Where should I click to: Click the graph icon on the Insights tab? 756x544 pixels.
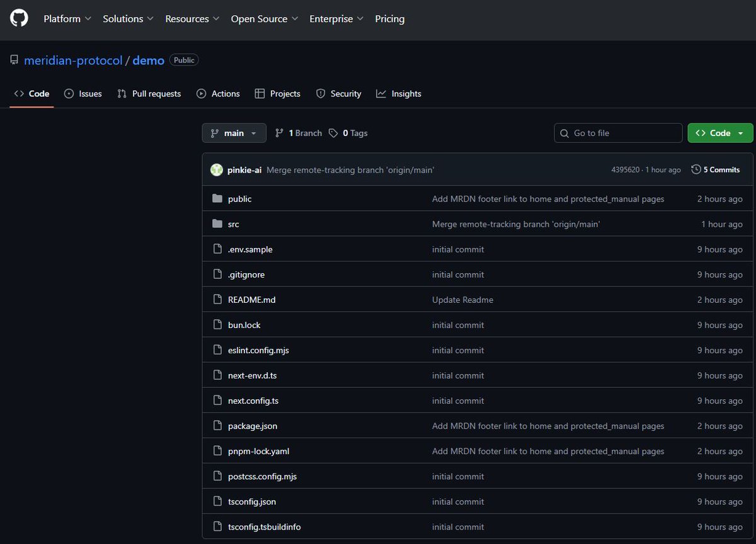click(381, 93)
